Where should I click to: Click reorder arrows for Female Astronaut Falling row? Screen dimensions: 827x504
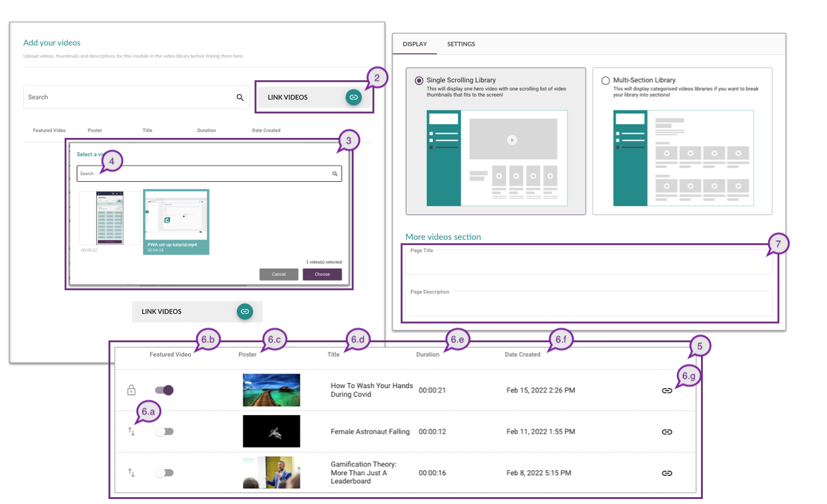(132, 432)
